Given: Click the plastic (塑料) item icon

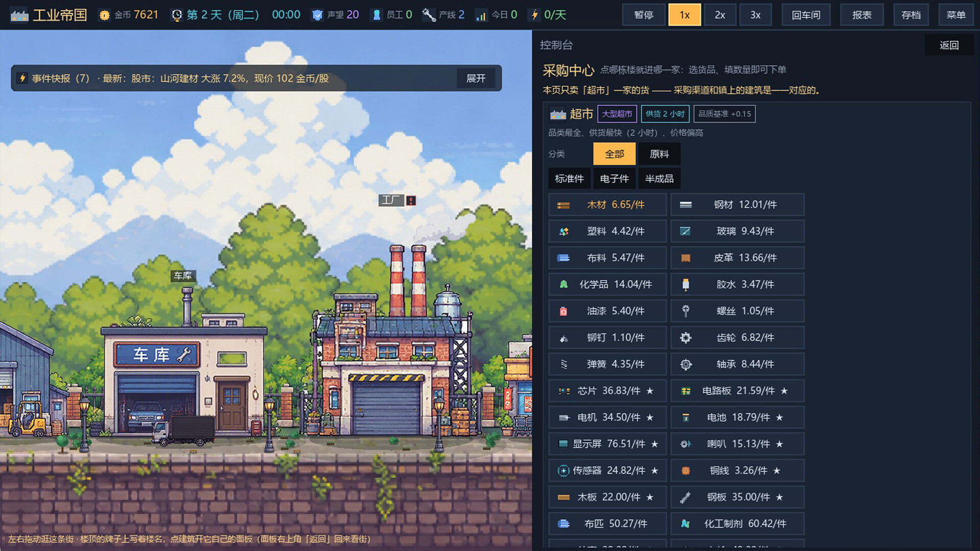Looking at the screenshot, I should (x=563, y=232).
